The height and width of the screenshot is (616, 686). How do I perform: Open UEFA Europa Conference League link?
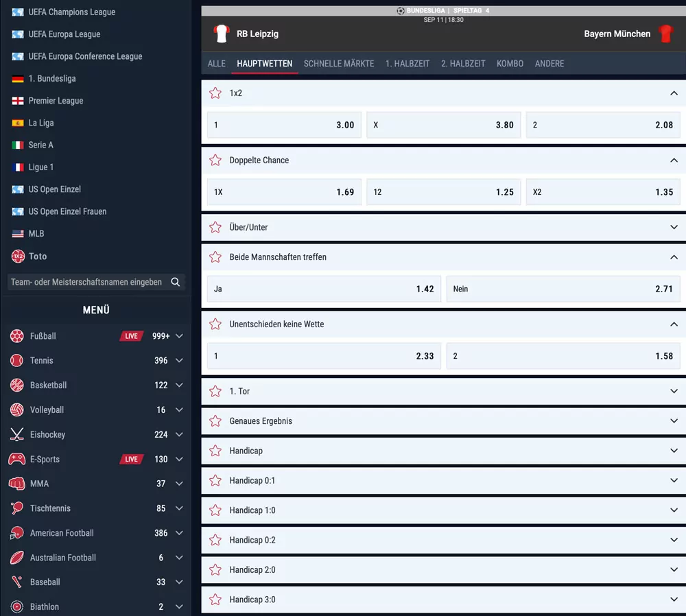[85, 56]
